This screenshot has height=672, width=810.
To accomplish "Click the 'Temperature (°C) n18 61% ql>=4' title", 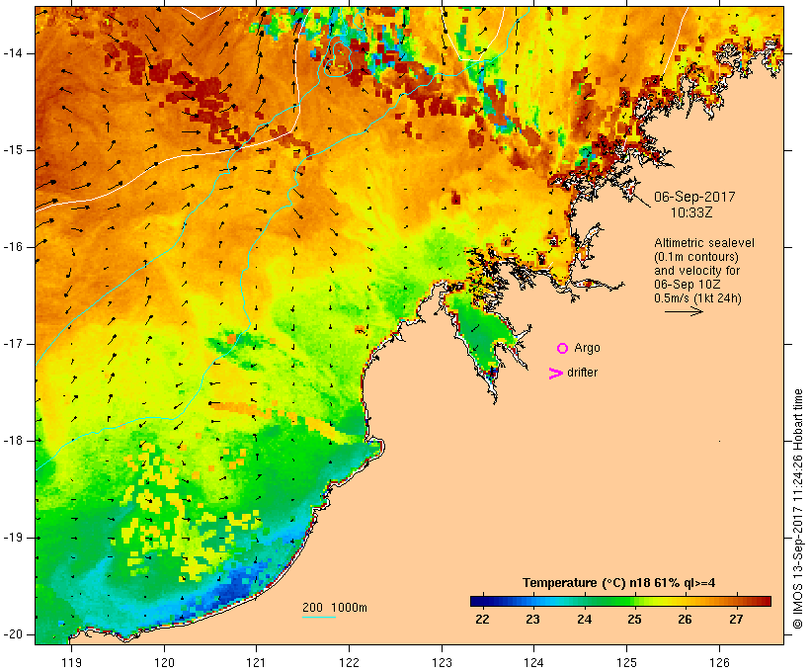I will (x=619, y=583).
